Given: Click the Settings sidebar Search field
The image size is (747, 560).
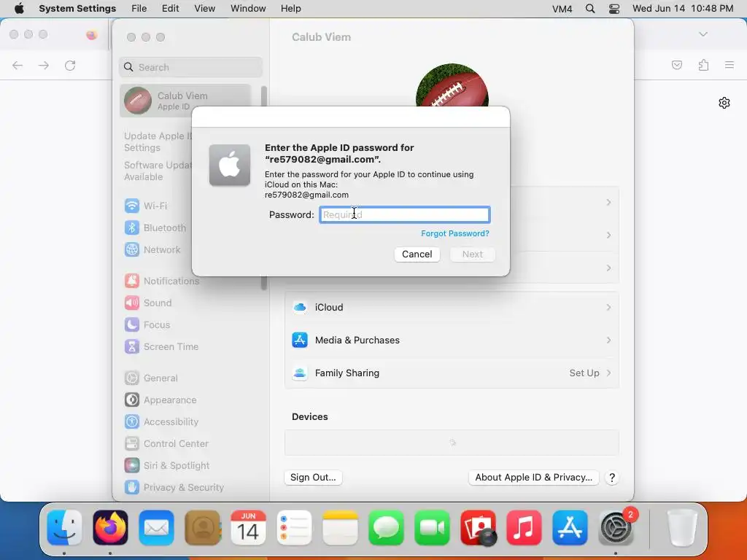Looking at the screenshot, I should tap(190, 67).
